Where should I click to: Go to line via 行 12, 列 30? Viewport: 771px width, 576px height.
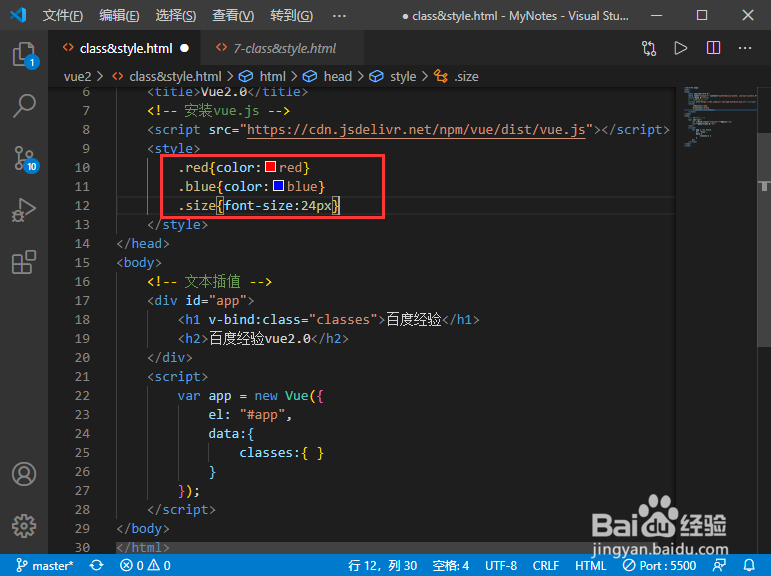[383, 566]
